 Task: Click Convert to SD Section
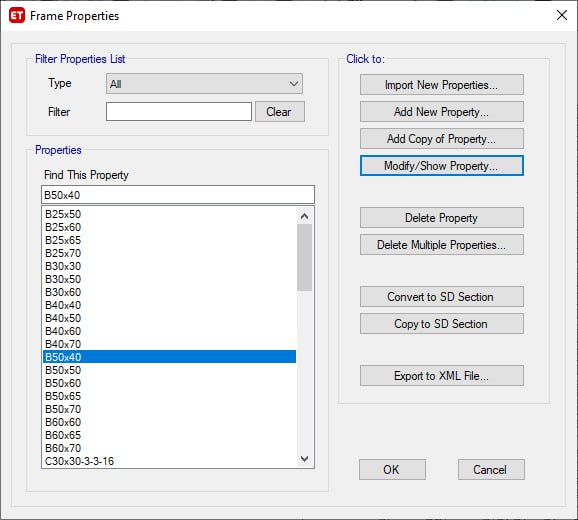tap(442, 297)
